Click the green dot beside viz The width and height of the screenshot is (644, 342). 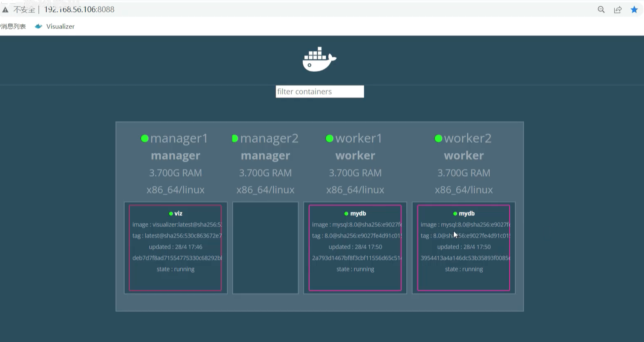coord(171,213)
